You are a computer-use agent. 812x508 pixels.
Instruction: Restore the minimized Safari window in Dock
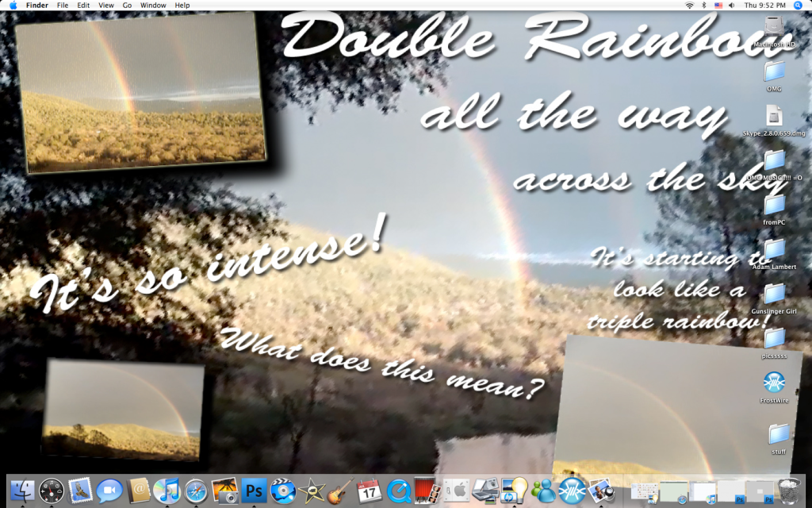click(x=673, y=492)
